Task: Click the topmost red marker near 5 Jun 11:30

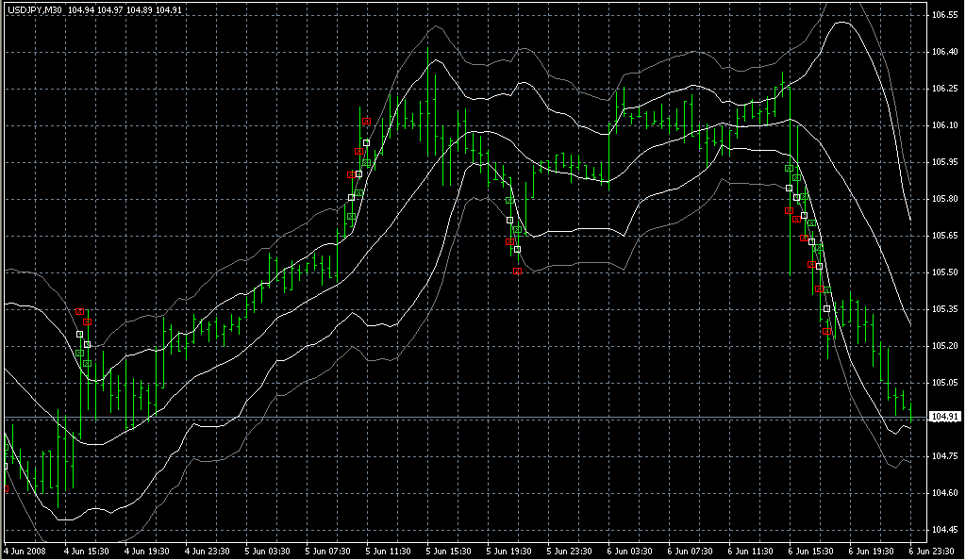Action: pyautogui.click(x=366, y=122)
